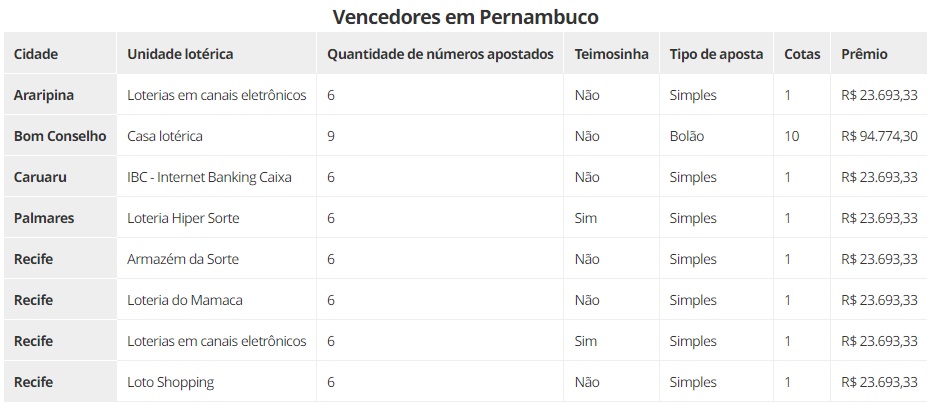Click the 'R$ 94.774,30' prize cell
This screenshot has width=935, height=404.
pos(880,136)
